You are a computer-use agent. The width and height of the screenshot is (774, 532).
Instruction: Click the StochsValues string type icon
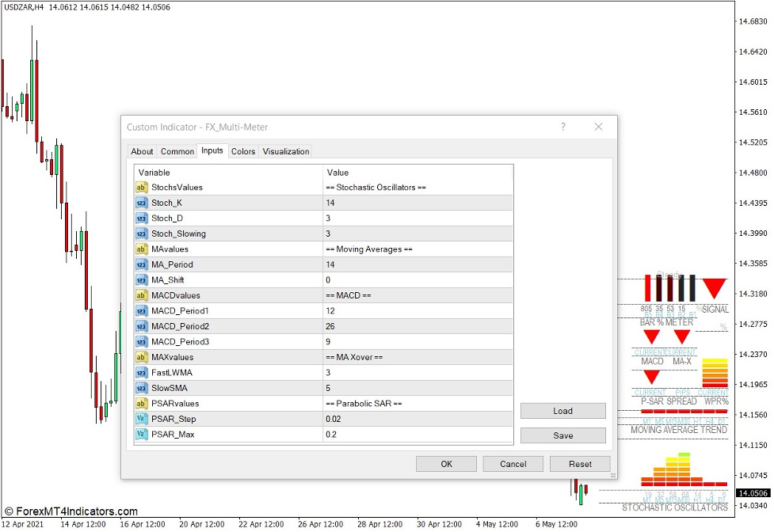point(142,188)
